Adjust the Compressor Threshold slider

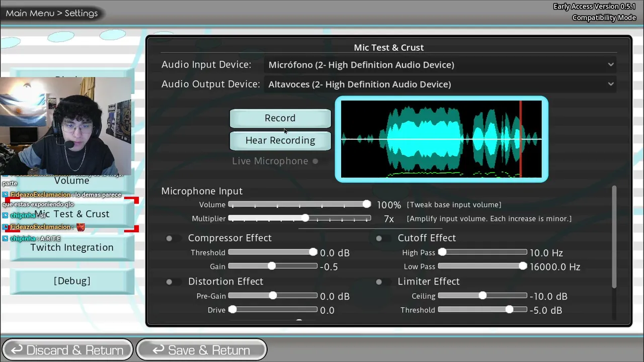pos(273,252)
